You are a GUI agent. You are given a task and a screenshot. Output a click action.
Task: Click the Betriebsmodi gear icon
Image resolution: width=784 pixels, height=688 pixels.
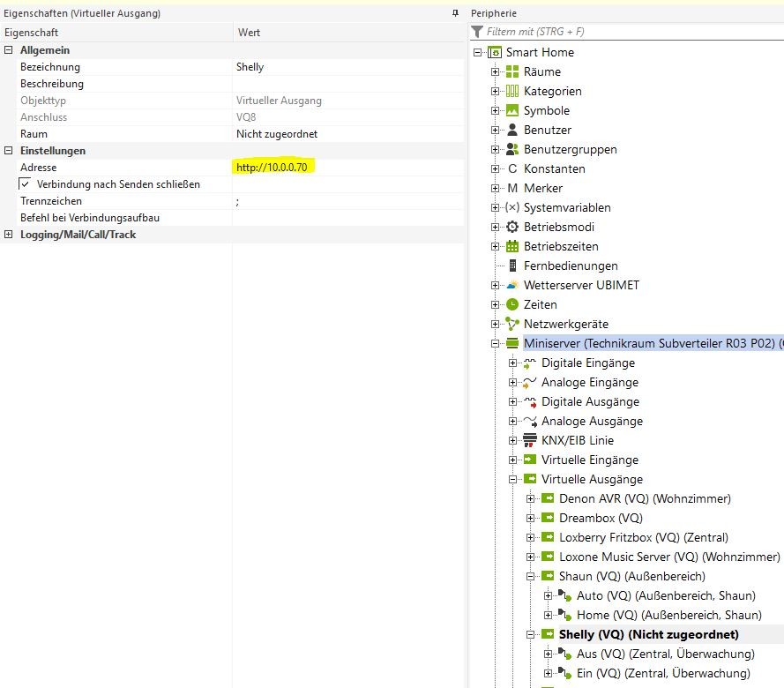(x=512, y=227)
